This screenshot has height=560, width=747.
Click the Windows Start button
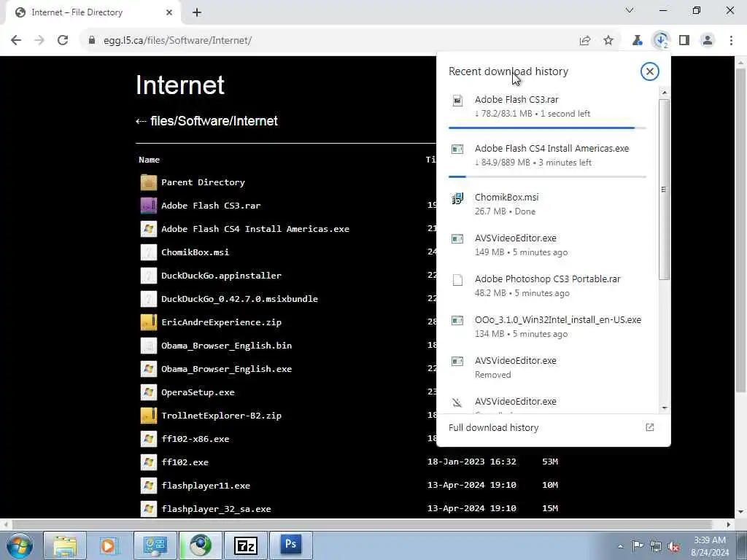[20, 545]
